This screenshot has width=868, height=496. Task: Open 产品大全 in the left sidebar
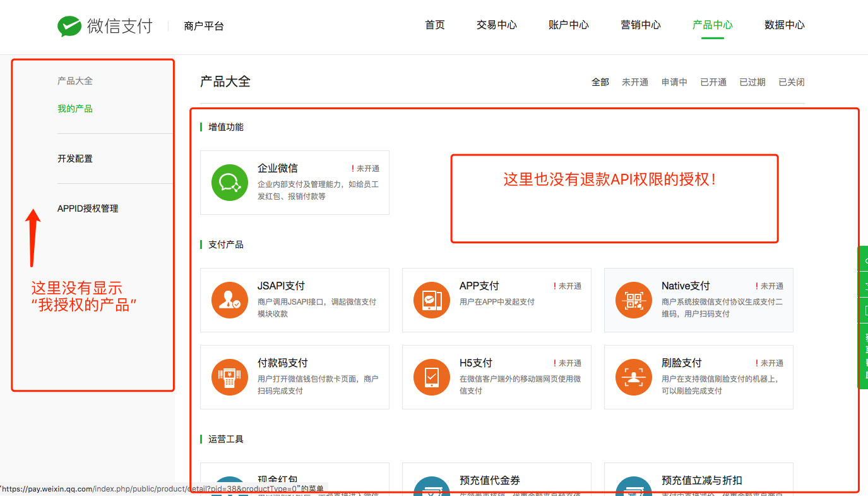tap(75, 81)
